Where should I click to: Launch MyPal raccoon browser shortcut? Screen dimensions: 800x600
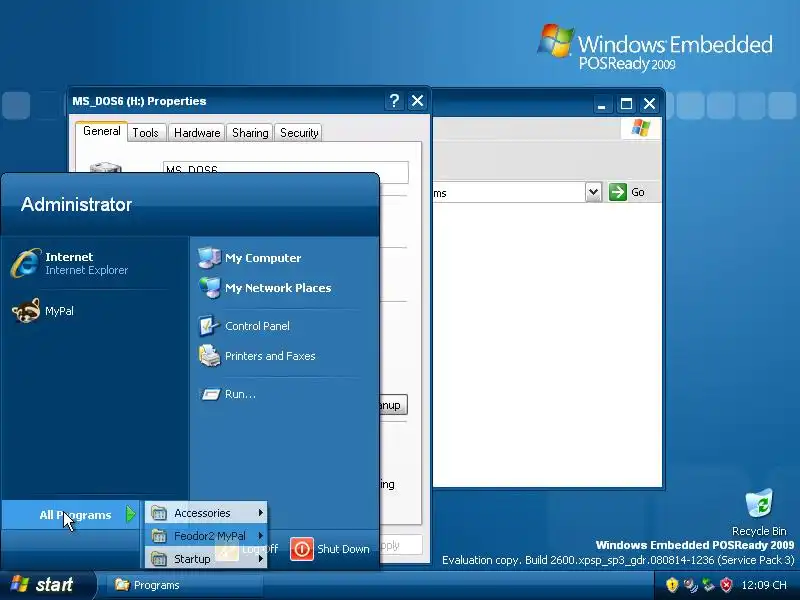(43, 311)
